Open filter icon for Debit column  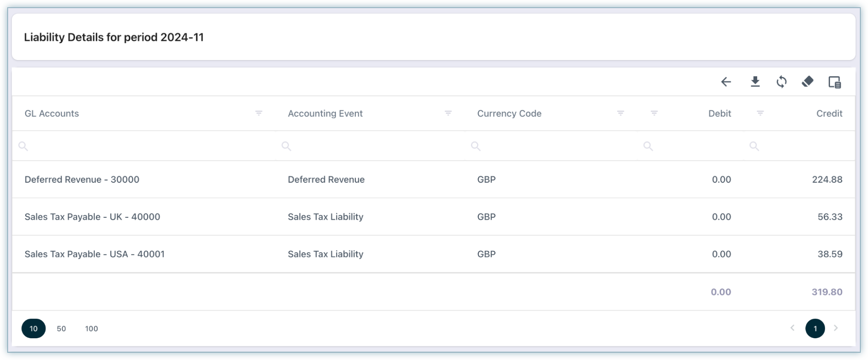pos(654,113)
